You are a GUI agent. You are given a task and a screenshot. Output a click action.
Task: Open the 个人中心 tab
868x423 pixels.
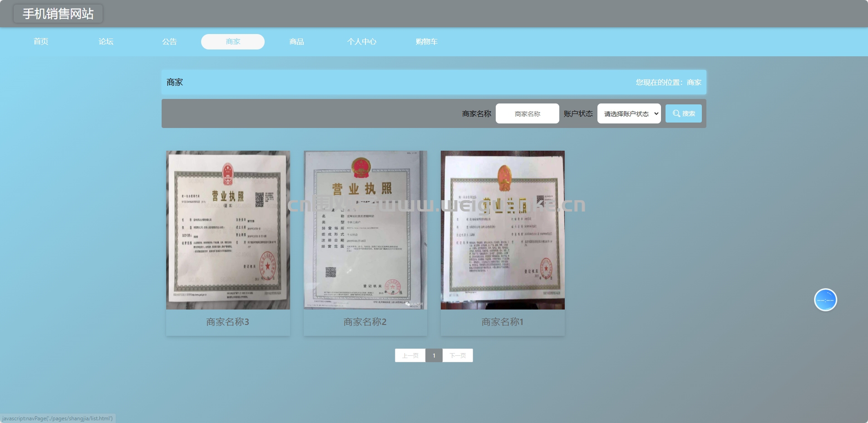pyautogui.click(x=361, y=42)
